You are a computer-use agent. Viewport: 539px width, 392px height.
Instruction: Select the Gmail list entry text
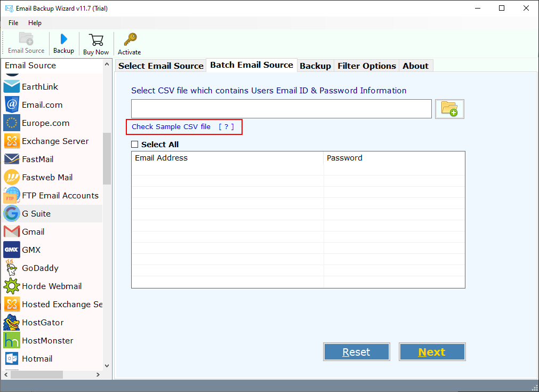coord(33,232)
